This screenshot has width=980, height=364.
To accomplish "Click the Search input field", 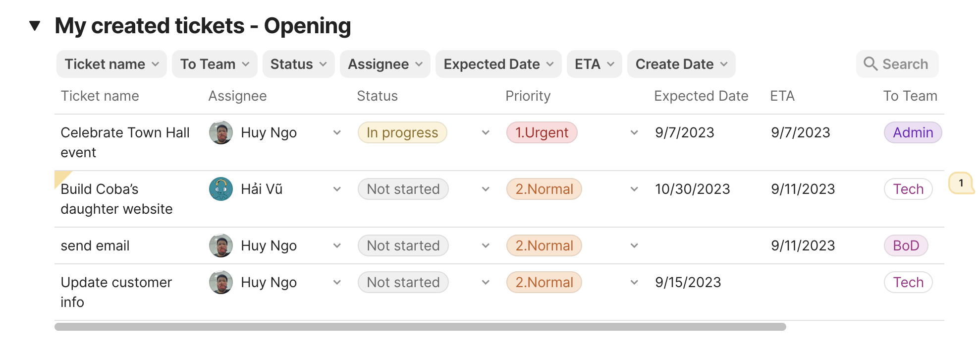I will 905,64.
